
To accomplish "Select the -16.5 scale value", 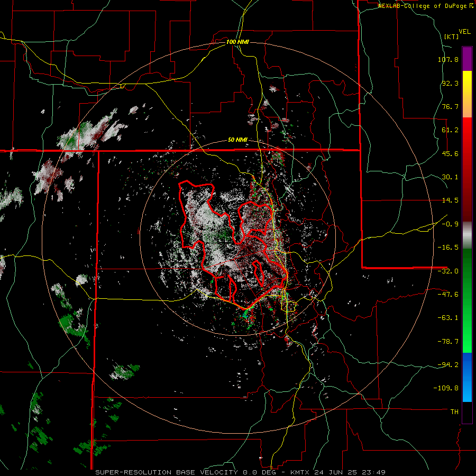I will 448,248.
